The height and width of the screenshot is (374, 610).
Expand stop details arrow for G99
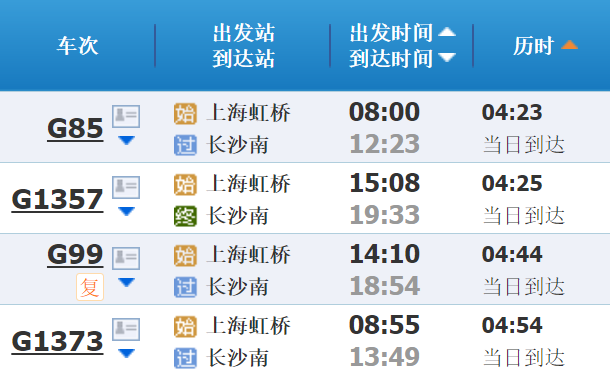pos(126,282)
